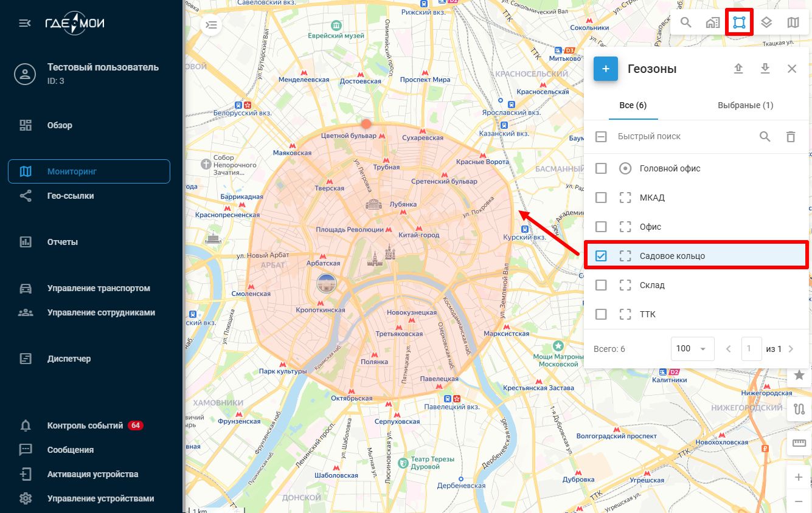The image size is (812, 513).
Task: Collapse the left sidebar menu
Action: [25, 24]
